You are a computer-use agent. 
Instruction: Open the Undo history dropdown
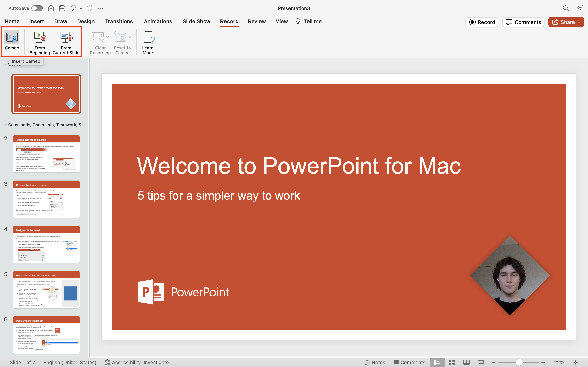tap(81, 8)
